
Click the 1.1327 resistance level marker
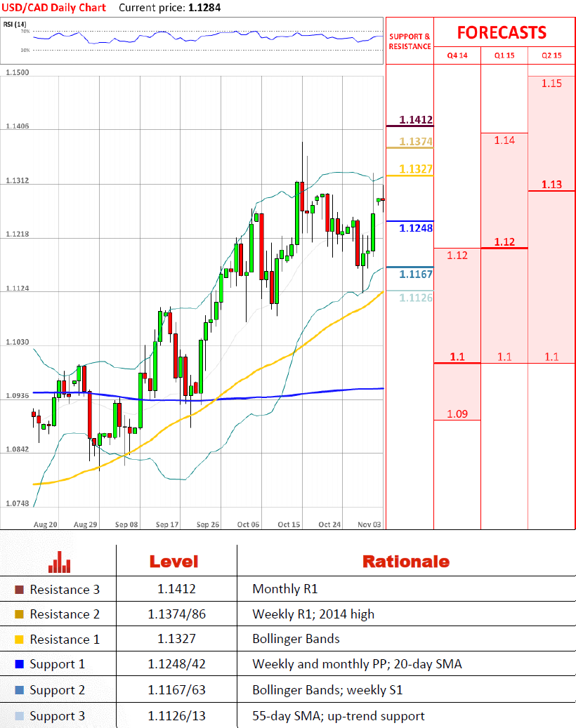point(415,169)
